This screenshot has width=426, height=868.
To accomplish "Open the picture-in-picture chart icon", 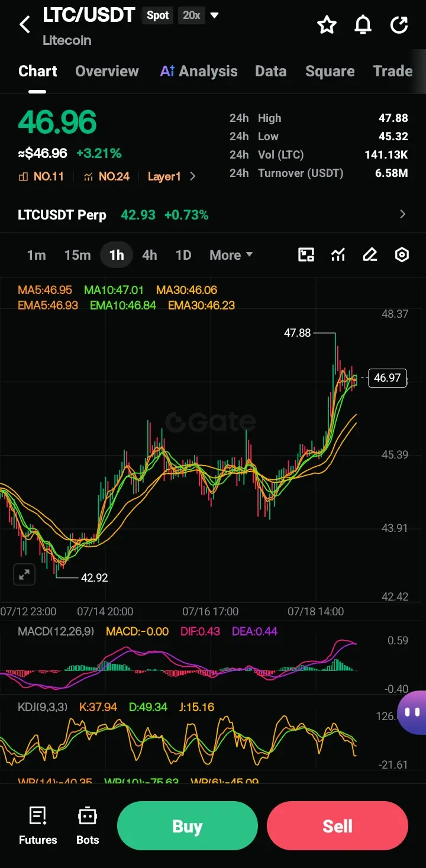I will pyautogui.click(x=306, y=255).
